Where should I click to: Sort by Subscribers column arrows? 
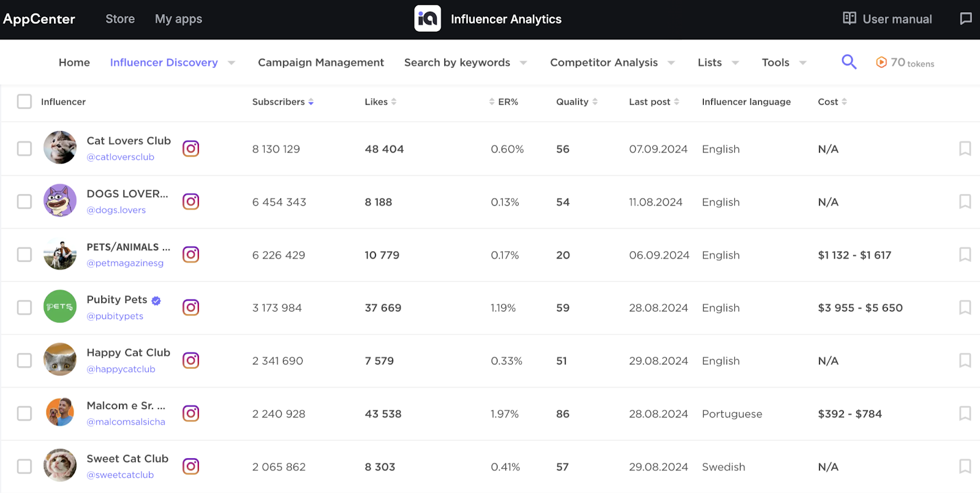(x=311, y=102)
